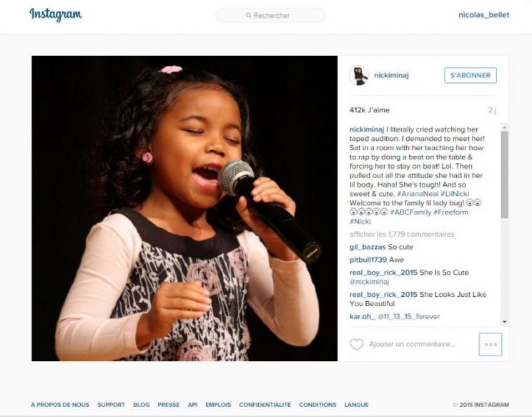532x417 pixels.
Task: Click the search magnifier icon
Action: point(248,15)
